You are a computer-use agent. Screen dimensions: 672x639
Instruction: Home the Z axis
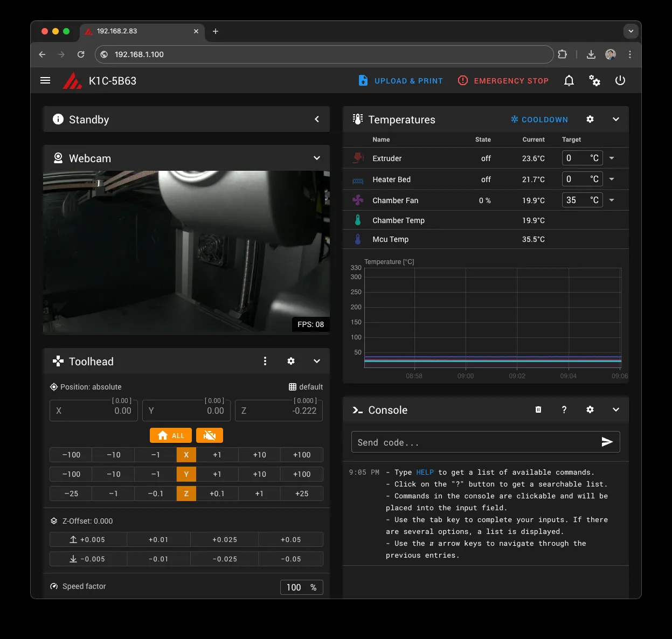point(186,494)
